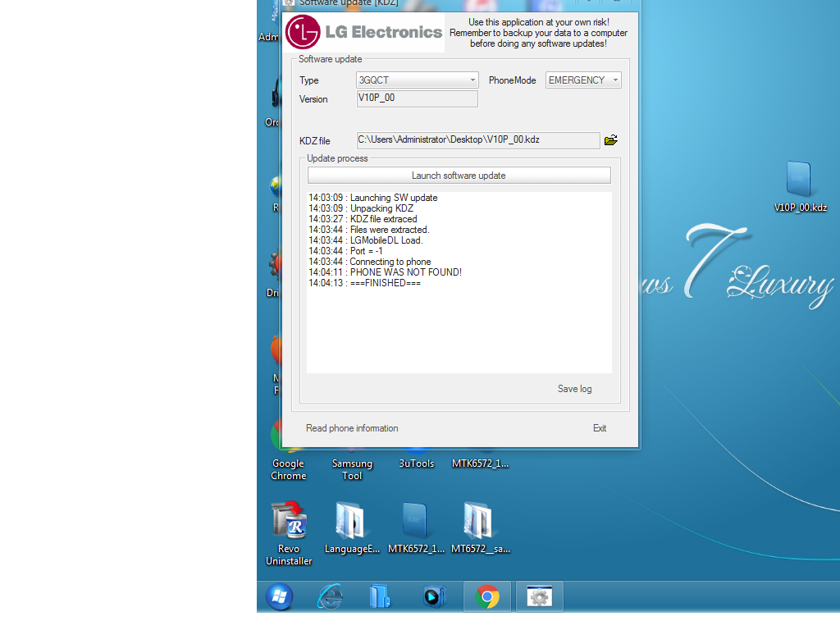Select MT6572__sa... folder on desktop
The image size is (840, 630).
tap(480, 527)
